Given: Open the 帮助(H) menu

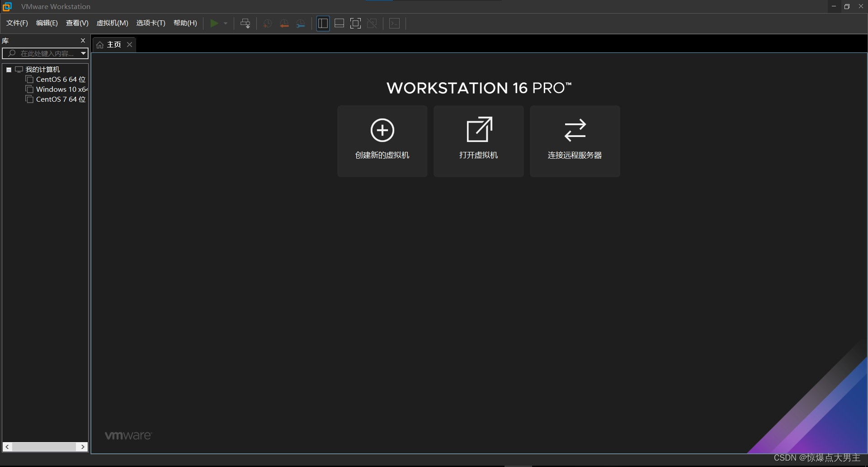Looking at the screenshot, I should 185,23.
